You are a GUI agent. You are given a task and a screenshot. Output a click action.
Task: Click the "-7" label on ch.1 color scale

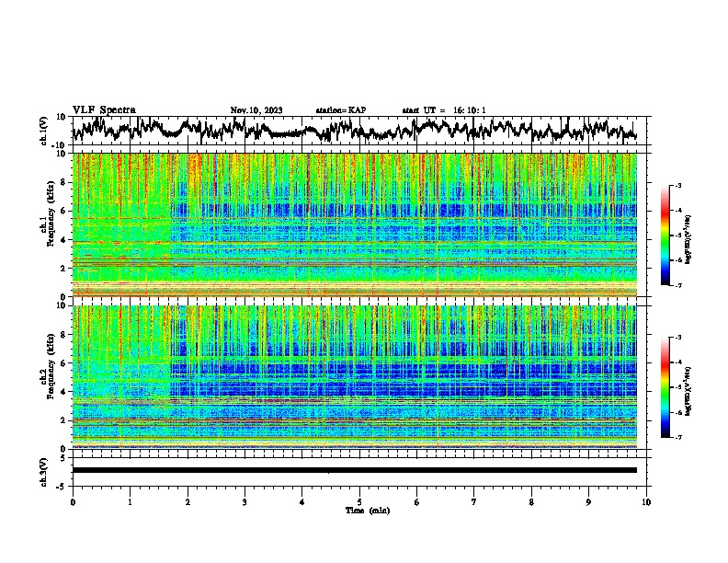(677, 285)
